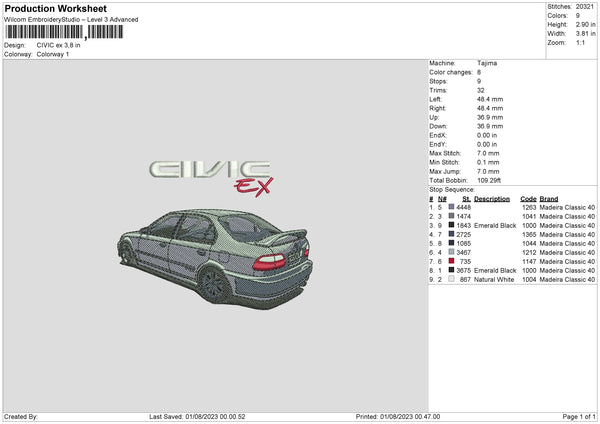Select thread code 1263 in stop sequence
This screenshot has width=600, height=424.
(x=529, y=207)
